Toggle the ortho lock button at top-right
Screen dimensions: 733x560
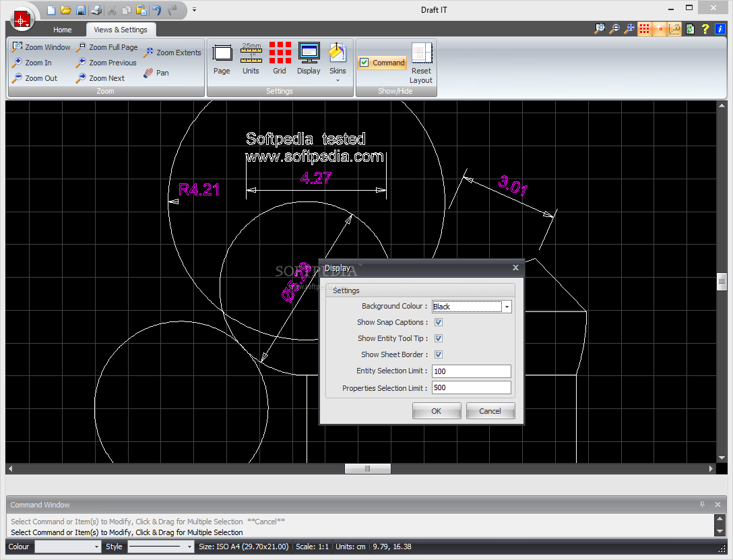(x=674, y=29)
